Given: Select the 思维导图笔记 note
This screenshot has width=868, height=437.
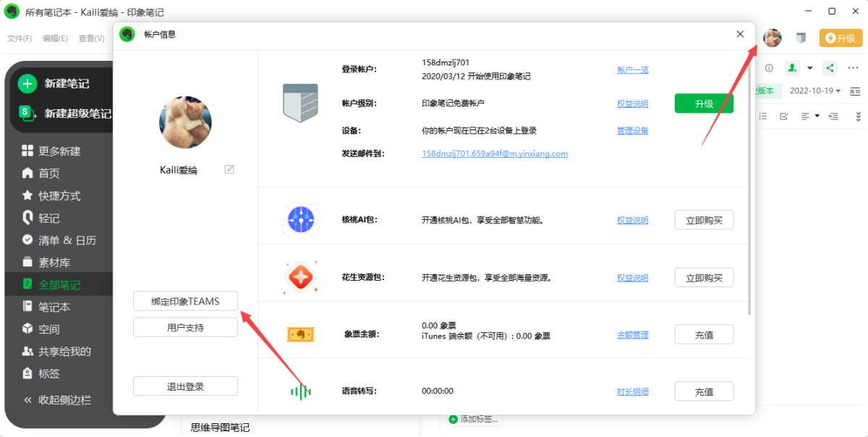Looking at the screenshot, I should coord(220,428).
